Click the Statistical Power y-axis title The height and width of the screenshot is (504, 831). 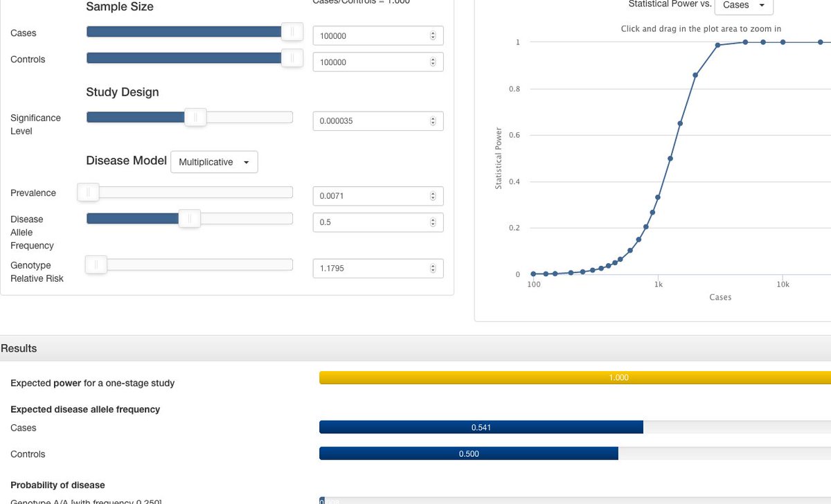498,159
